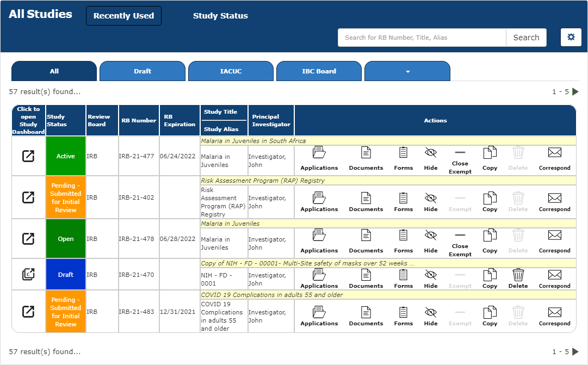Hide study IRB-21-483
The width and height of the screenshot is (588, 365).
[x=430, y=316]
